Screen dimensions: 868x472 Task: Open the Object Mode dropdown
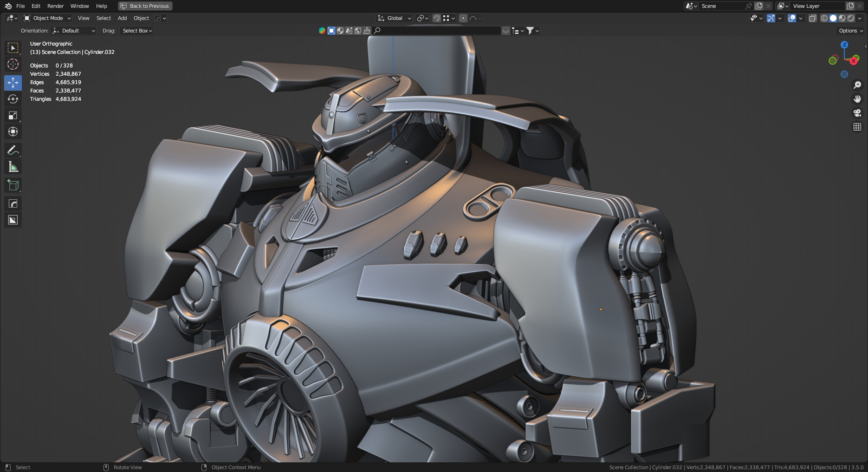[47, 18]
